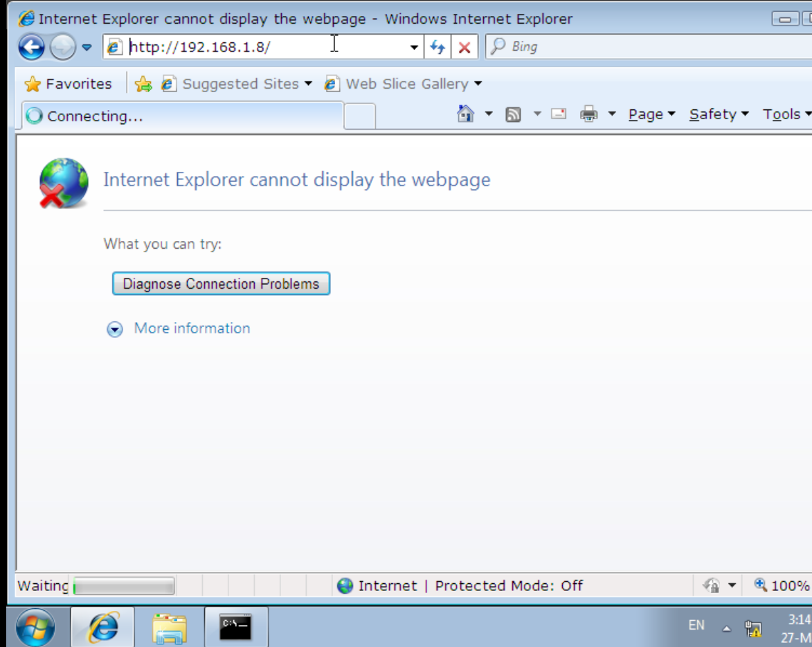Click the Home icon in the command bar

pyautogui.click(x=465, y=114)
